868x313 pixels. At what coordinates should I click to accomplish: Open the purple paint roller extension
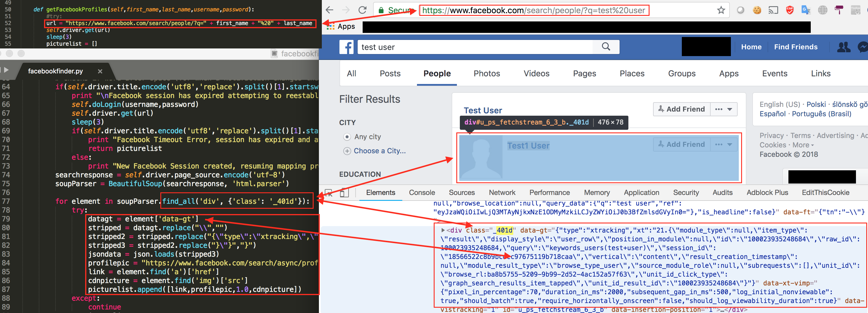[839, 10]
